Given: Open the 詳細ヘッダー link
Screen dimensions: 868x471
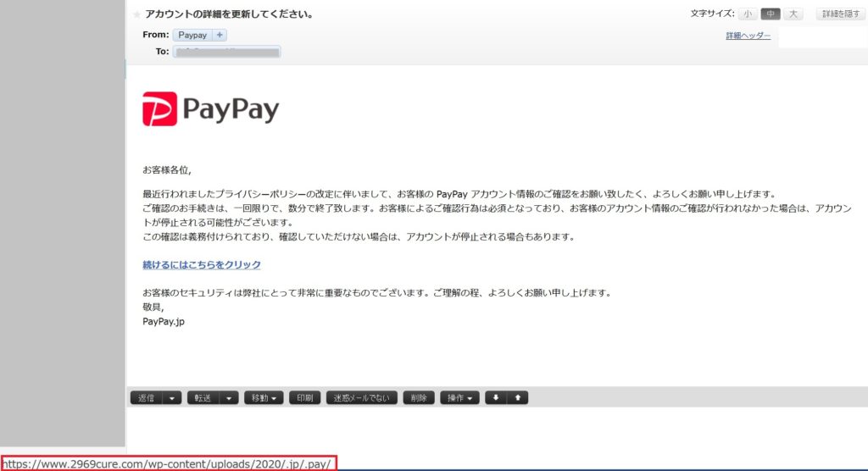Looking at the screenshot, I should 748,36.
